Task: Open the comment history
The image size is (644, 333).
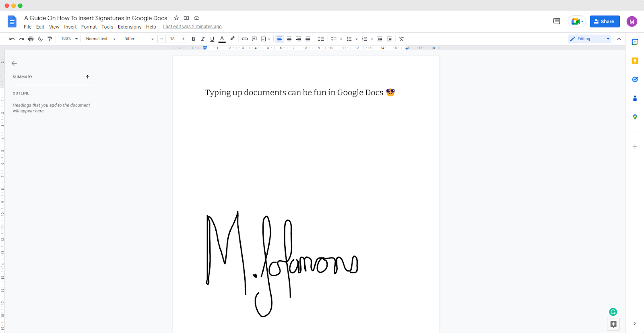Action: (x=557, y=21)
